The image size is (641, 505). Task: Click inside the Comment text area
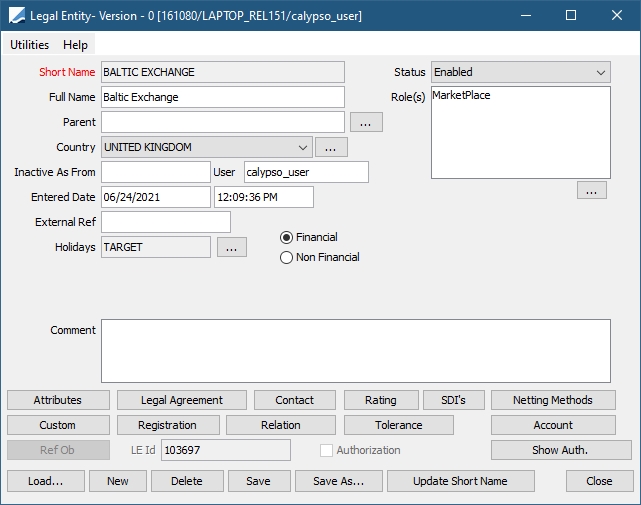356,351
